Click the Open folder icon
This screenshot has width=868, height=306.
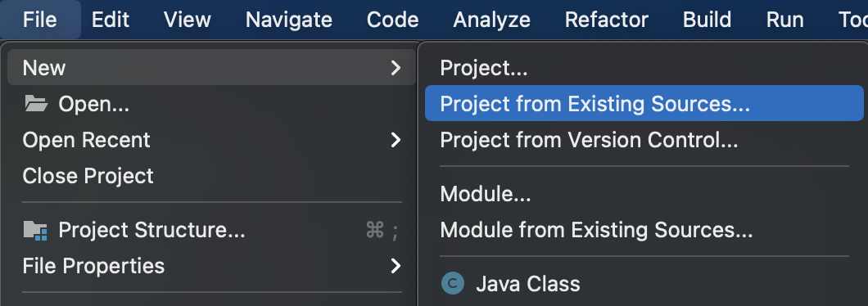point(36,103)
